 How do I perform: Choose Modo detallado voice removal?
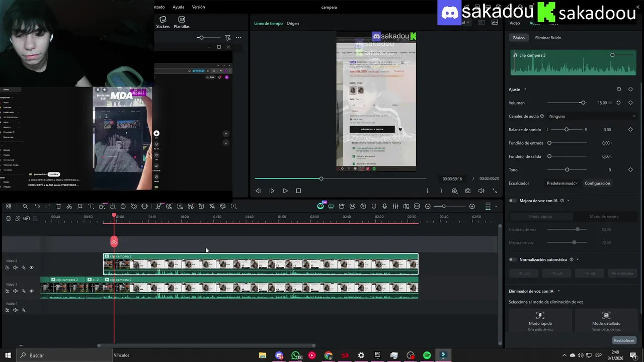coord(606,320)
